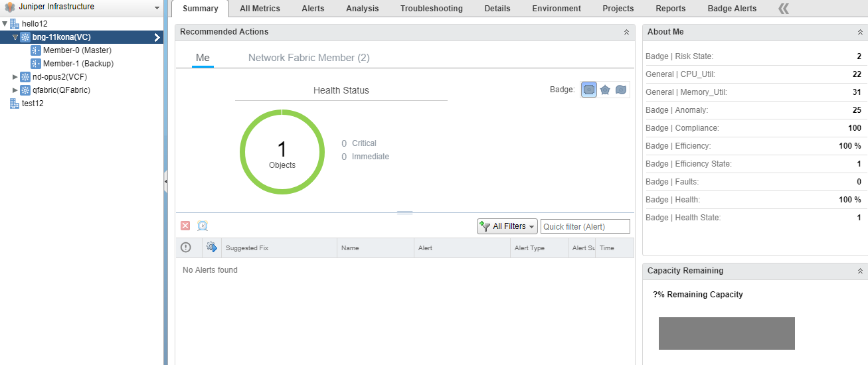Sort by the Alert Type column
The width and height of the screenshot is (868, 365).
coord(539,248)
